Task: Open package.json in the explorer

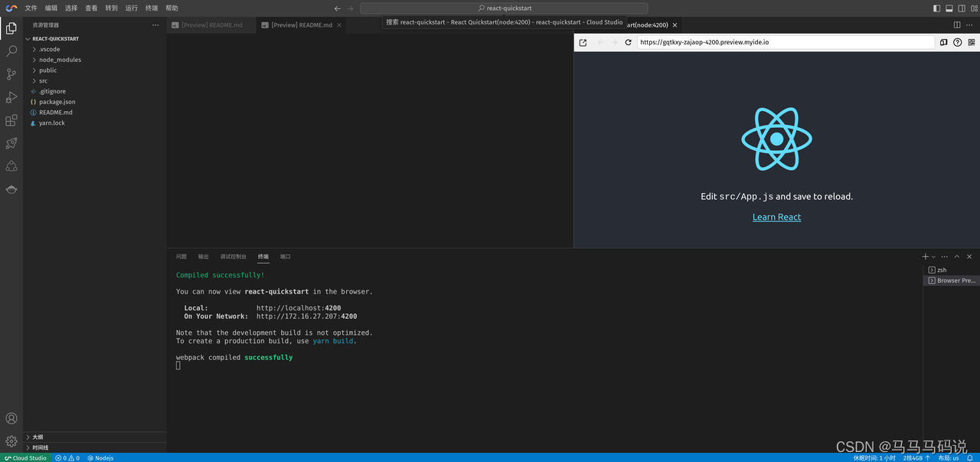Action: (57, 102)
